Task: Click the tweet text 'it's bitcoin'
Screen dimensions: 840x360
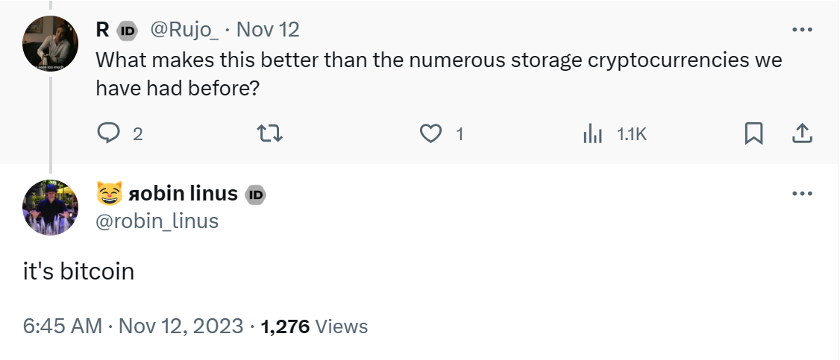Action: 78,272
